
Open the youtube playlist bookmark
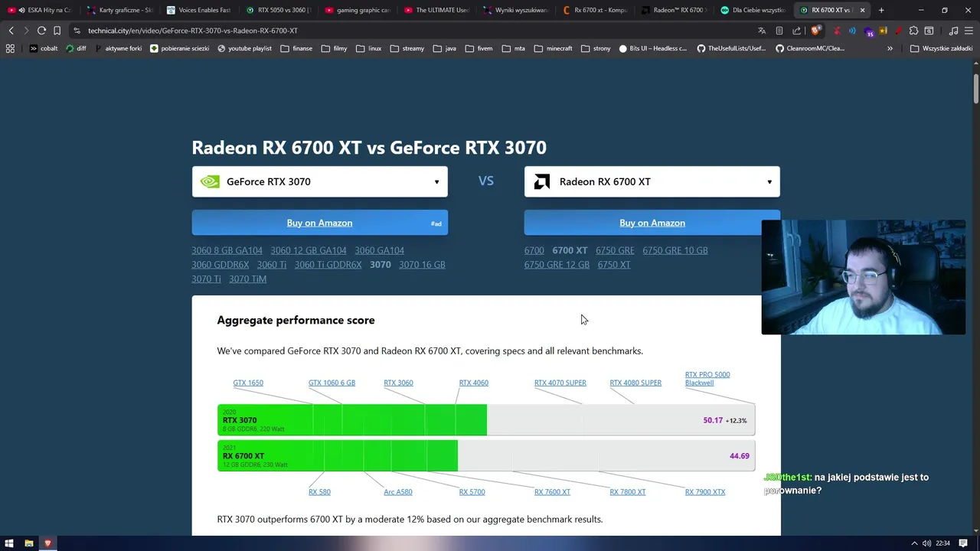pyautogui.click(x=244, y=48)
